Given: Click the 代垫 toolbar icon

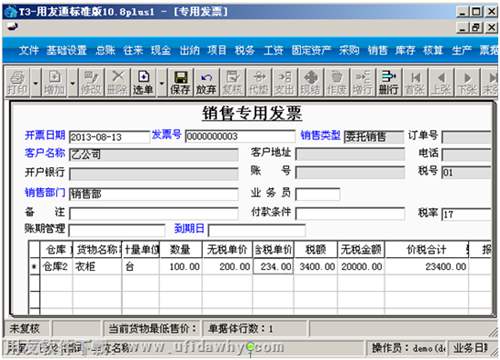Looking at the screenshot, I should point(259,83).
